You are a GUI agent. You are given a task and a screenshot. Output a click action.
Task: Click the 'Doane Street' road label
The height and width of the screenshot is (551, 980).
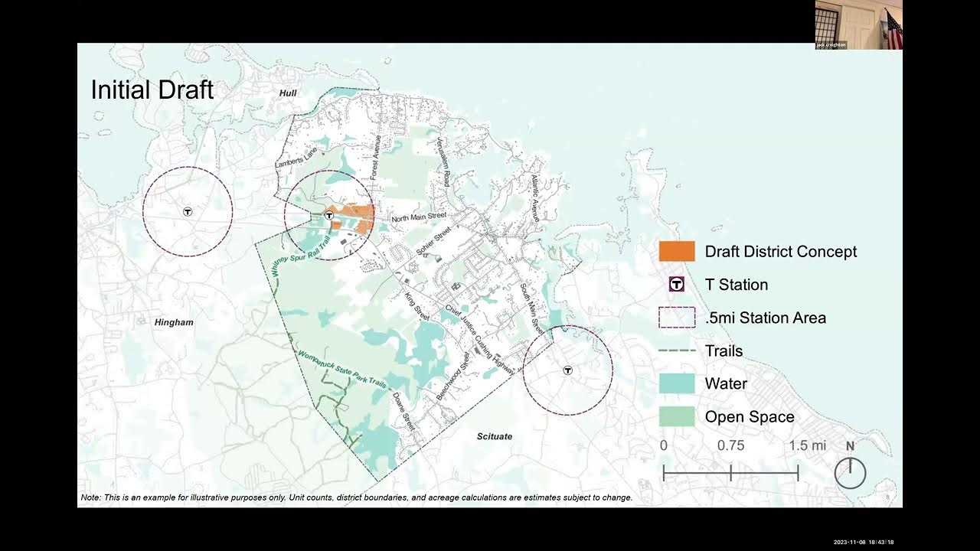coord(404,411)
